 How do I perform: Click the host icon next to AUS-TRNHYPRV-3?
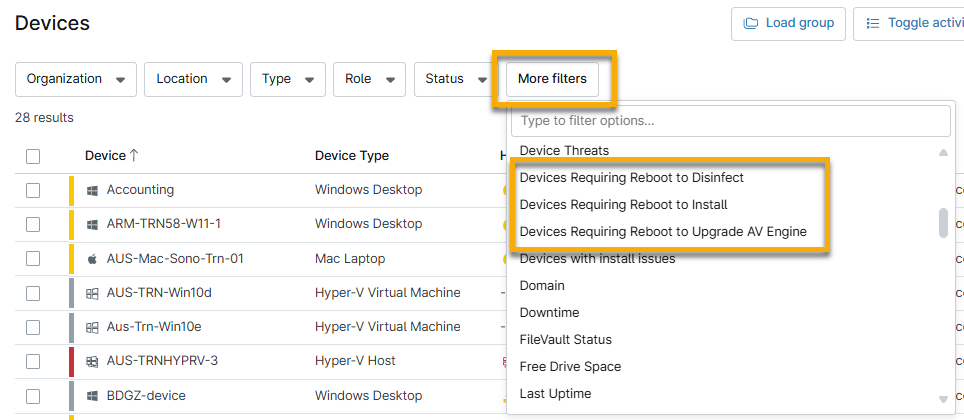click(x=93, y=361)
